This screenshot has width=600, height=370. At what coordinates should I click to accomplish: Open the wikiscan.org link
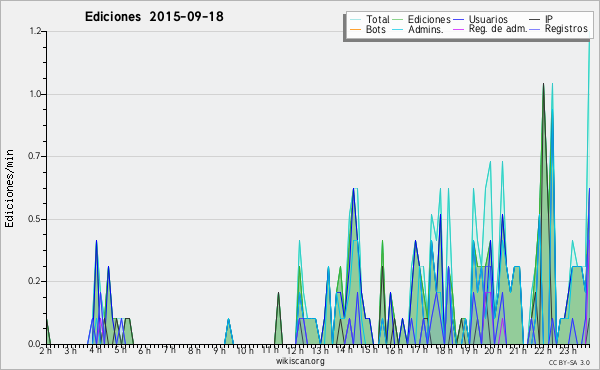(x=300, y=361)
